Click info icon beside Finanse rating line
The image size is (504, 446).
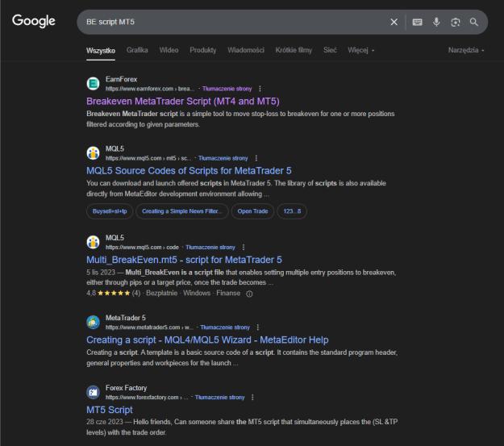[249, 294]
